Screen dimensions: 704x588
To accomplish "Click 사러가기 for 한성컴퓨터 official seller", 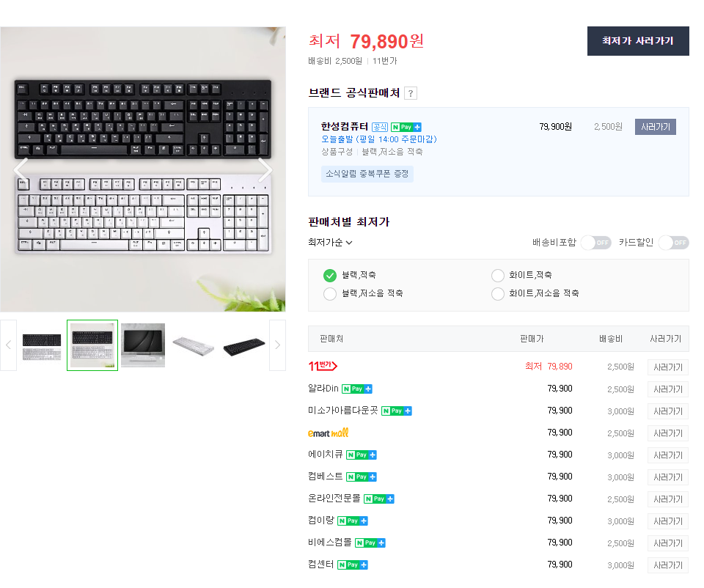I will [x=656, y=127].
